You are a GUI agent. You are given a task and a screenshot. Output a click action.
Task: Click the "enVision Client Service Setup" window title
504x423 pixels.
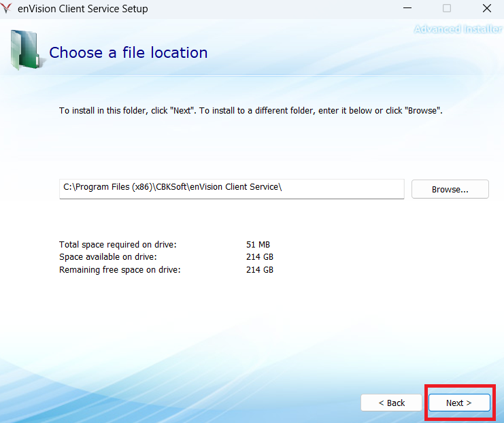tap(83, 9)
